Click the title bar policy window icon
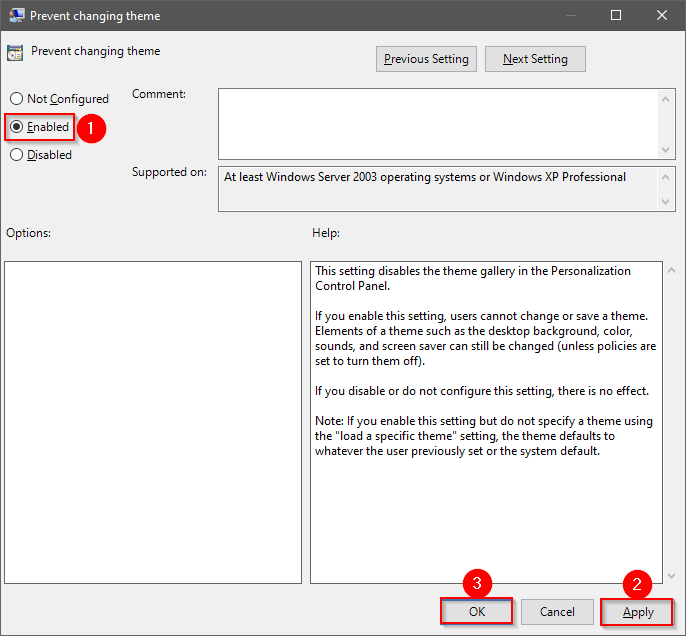Viewport: 686px width, 636px height. point(16,16)
